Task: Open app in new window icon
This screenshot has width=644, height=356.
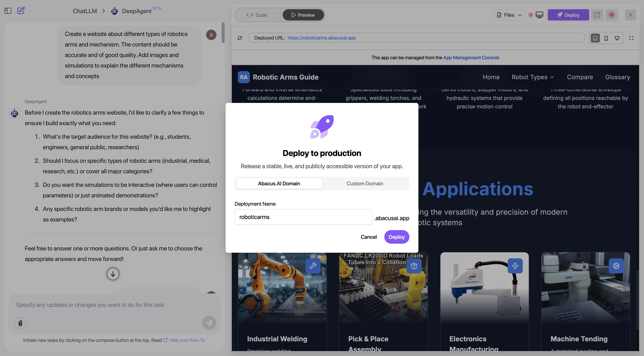Action: (597, 15)
